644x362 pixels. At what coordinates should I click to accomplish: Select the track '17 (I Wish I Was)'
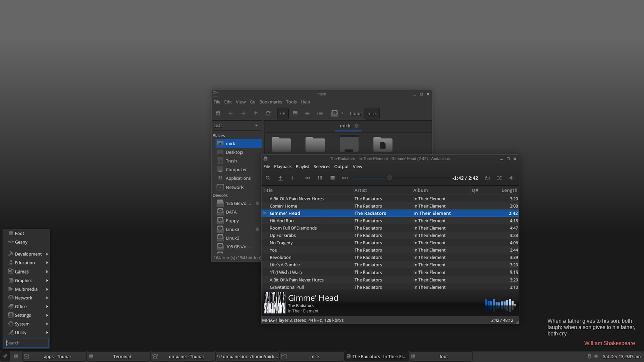[390, 272]
